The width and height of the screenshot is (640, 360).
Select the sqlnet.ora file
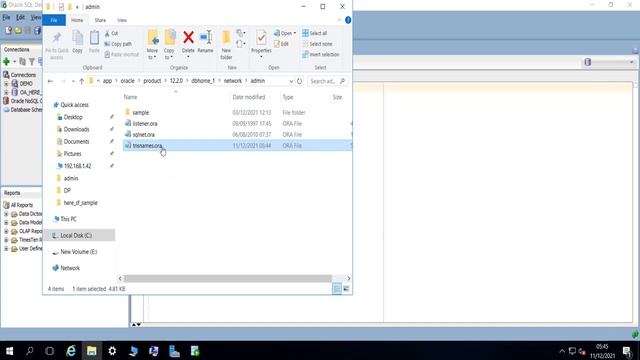pos(143,134)
